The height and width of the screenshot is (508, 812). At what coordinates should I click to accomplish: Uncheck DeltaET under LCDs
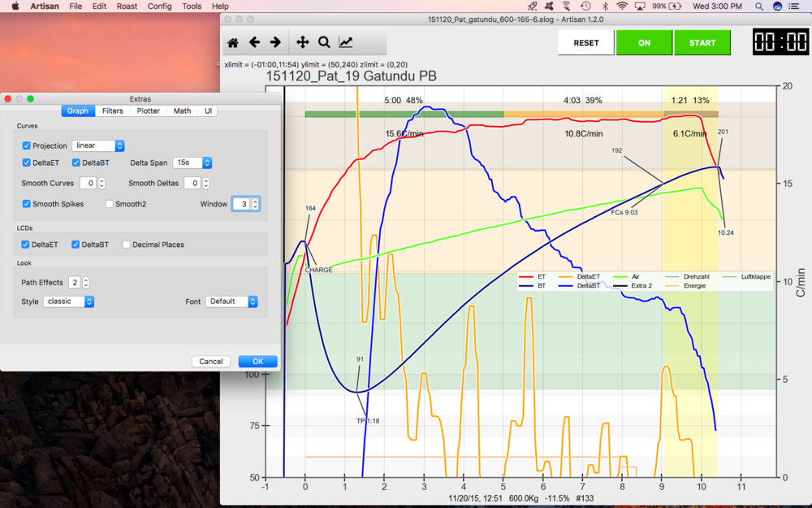[25, 244]
